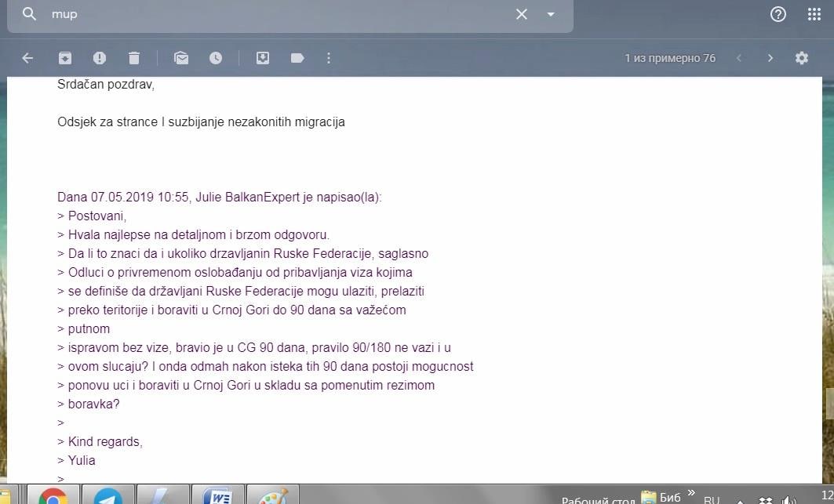This screenshot has width=834, height=504.
Task: Open Telegram from the taskbar
Action: [108, 495]
